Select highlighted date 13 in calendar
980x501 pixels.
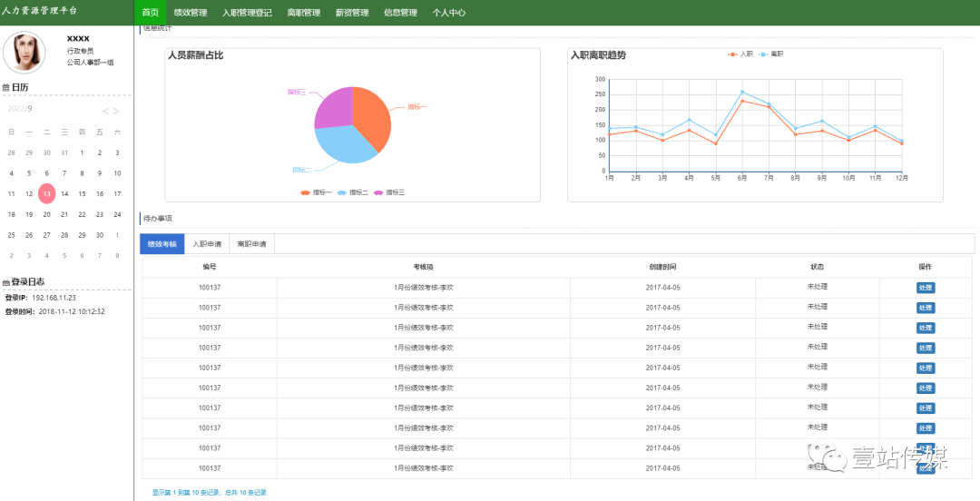tap(46, 193)
